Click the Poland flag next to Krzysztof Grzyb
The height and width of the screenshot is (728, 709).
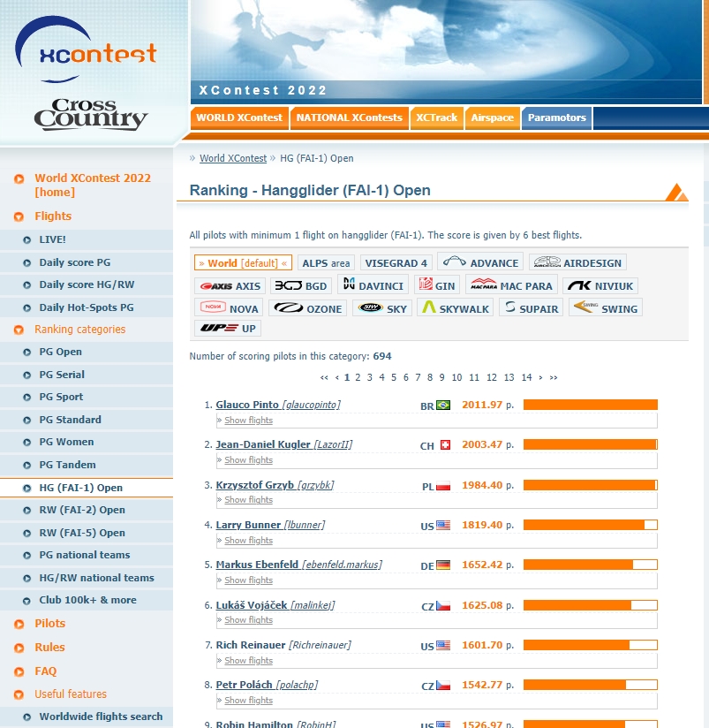pos(443,486)
